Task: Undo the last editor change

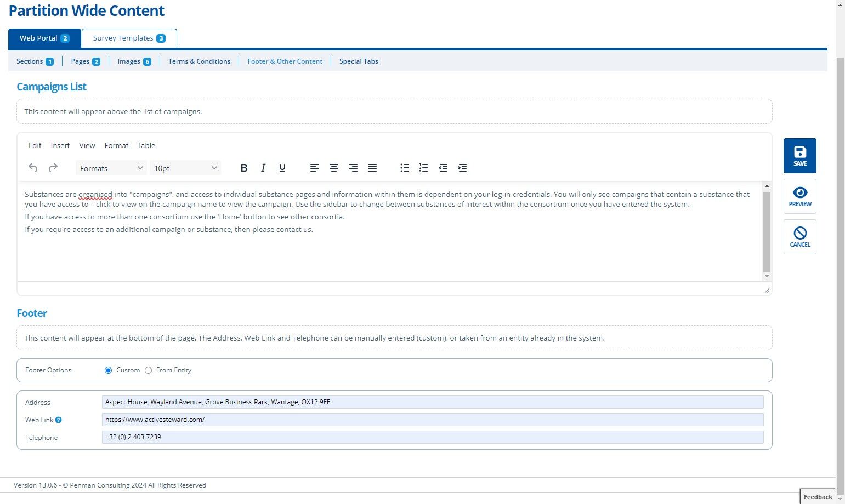Action: 33,168
